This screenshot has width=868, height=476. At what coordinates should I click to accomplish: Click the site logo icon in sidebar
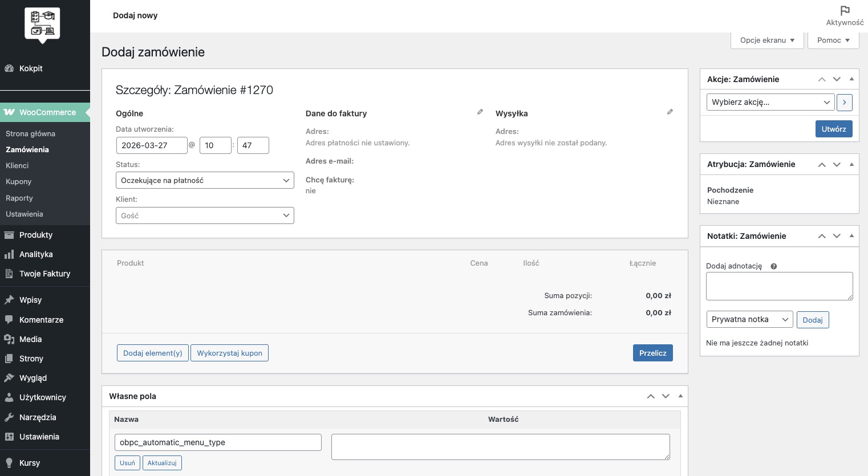tap(42, 25)
